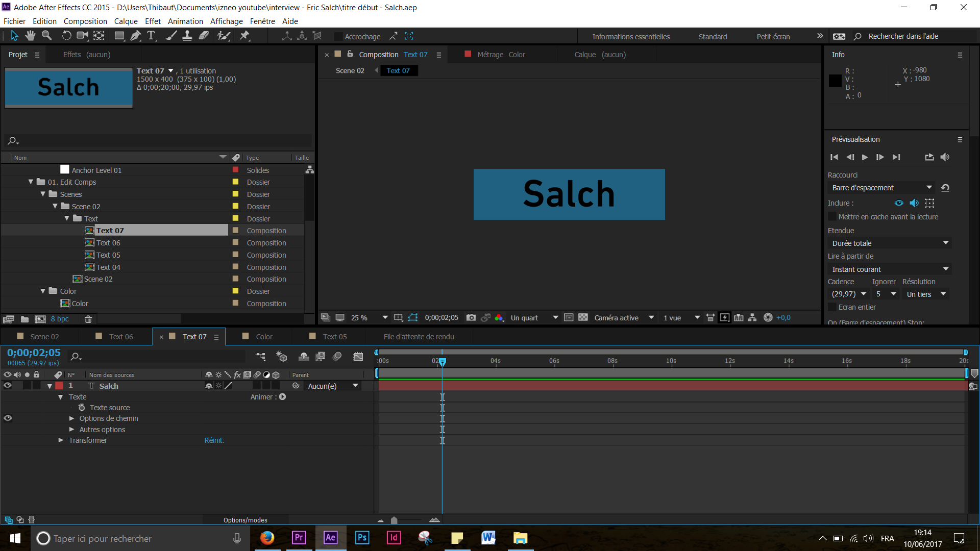Select the Horizontal Type tool
This screenshot has height=551, width=980.
tap(151, 36)
